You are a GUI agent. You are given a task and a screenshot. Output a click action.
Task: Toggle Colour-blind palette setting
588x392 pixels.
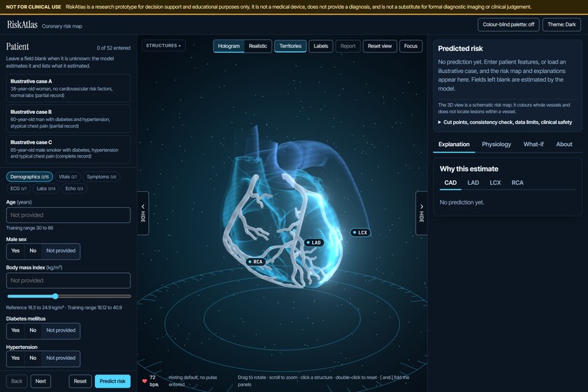[x=508, y=25]
